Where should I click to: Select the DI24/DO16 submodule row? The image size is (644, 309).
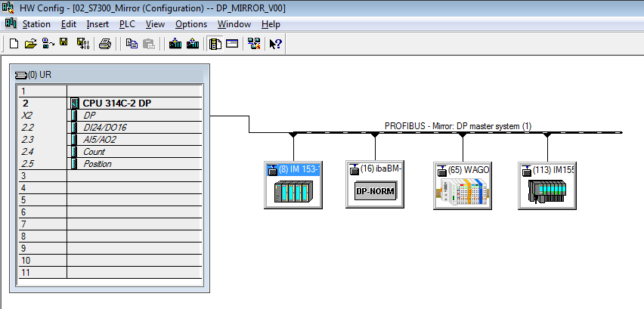[x=105, y=128]
